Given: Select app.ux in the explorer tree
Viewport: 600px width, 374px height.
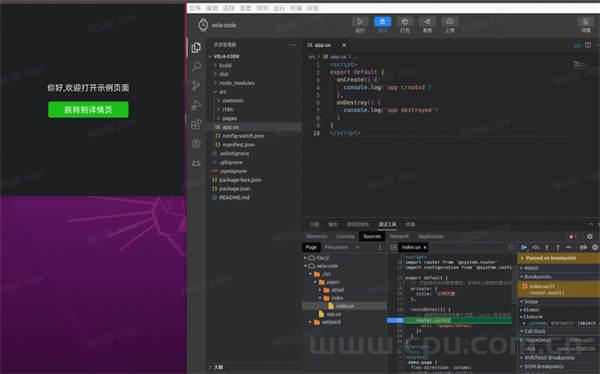Looking at the screenshot, I should click(254, 127).
